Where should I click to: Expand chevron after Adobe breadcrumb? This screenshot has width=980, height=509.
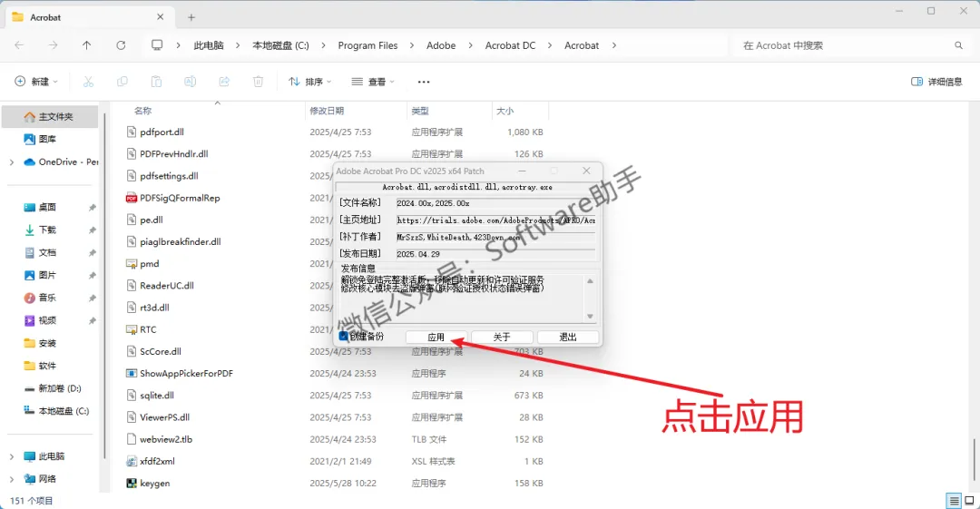point(470,45)
